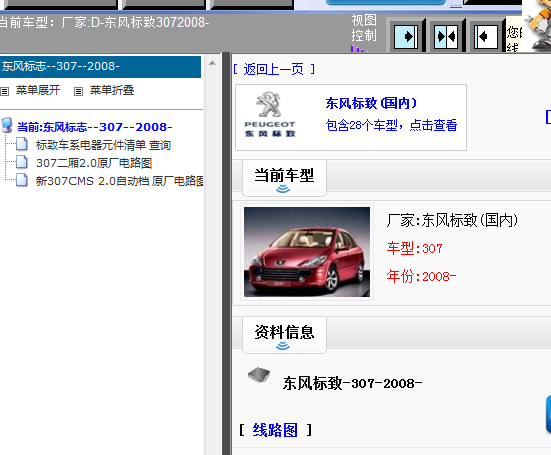Click the 东风标致-307-2008- heading text
Screen dimensions: 551x455
[x=352, y=383]
